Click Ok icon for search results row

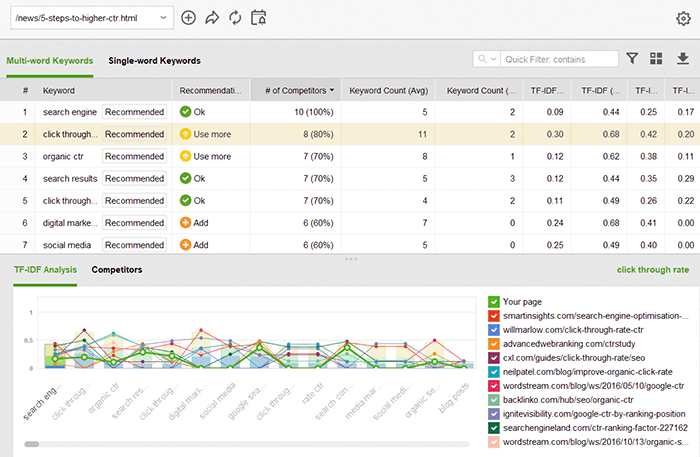[185, 178]
